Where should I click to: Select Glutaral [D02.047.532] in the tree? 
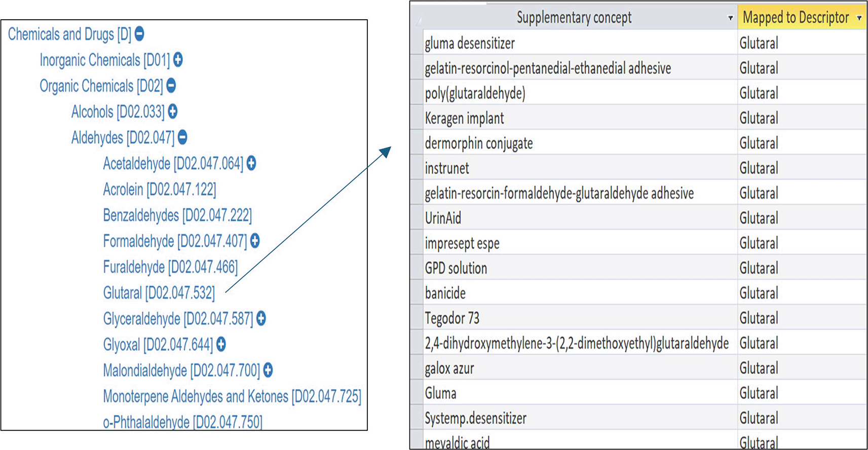point(159,292)
